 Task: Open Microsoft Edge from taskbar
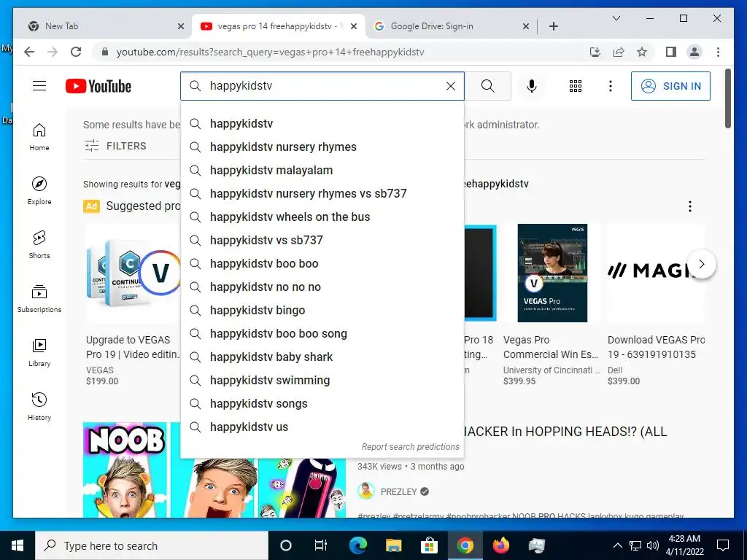click(x=357, y=545)
